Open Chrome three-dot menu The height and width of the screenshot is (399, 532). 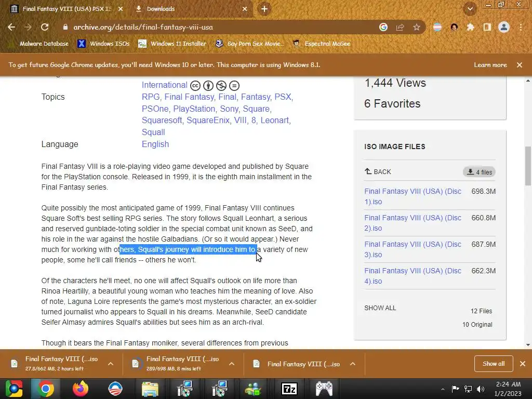point(521,27)
